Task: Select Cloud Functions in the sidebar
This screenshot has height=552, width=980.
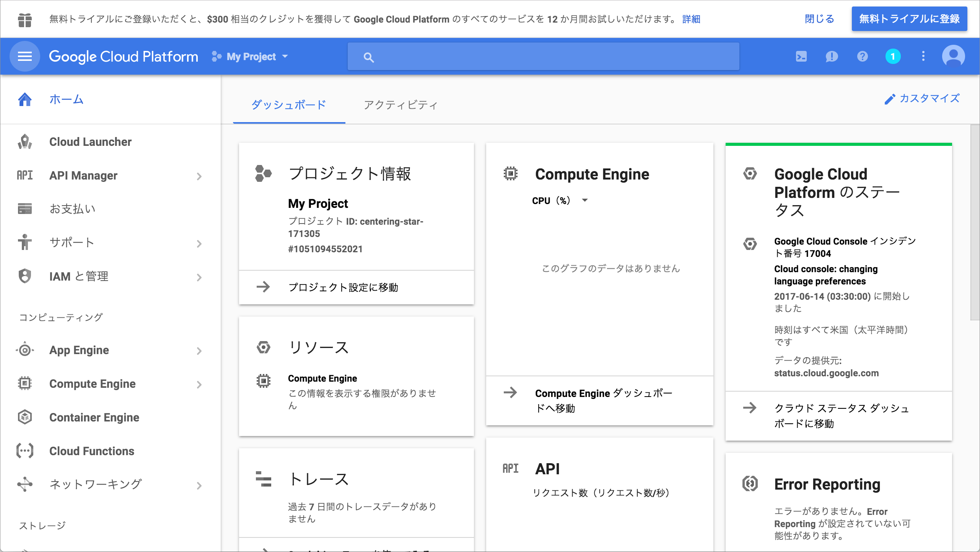Action: (x=110, y=451)
